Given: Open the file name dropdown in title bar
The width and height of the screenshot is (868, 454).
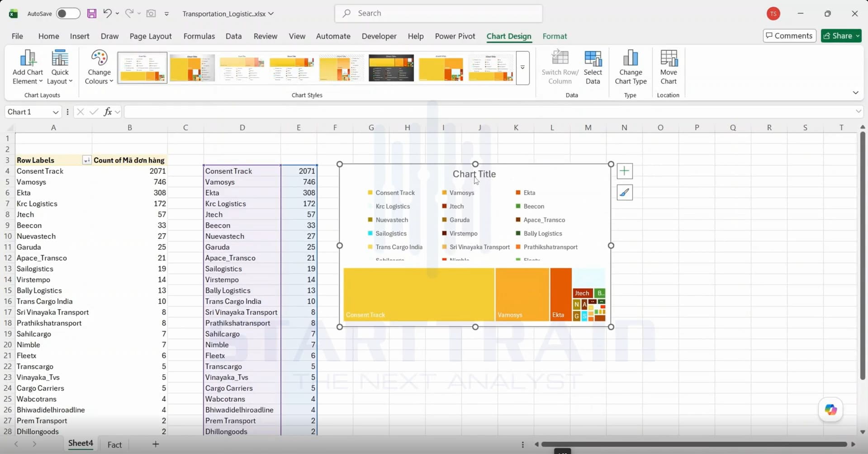Looking at the screenshot, I should point(271,14).
